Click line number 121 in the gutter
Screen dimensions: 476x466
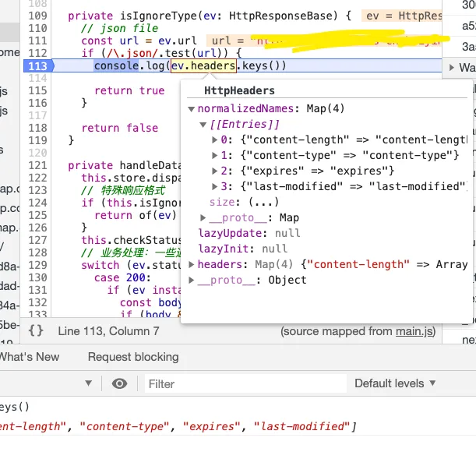pyautogui.click(x=37, y=165)
